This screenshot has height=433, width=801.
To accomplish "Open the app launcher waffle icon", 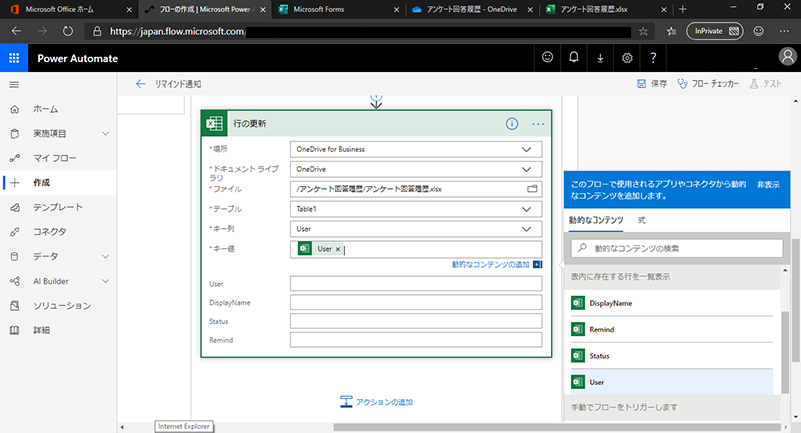I will 14,58.
